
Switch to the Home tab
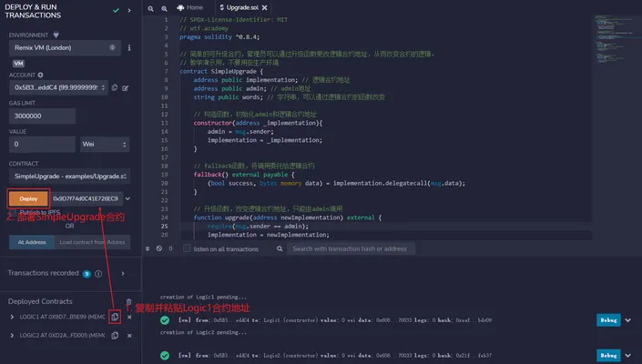coord(190,7)
